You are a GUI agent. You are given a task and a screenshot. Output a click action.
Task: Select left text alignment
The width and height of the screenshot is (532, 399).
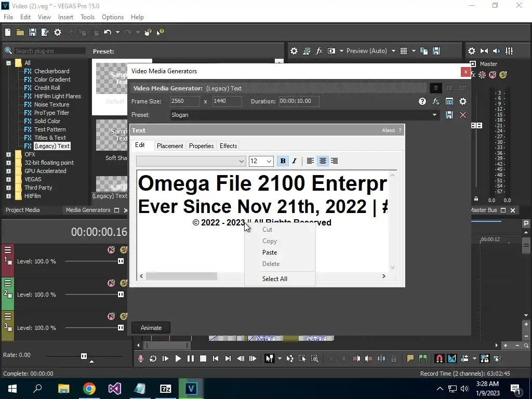click(x=310, y=161)
